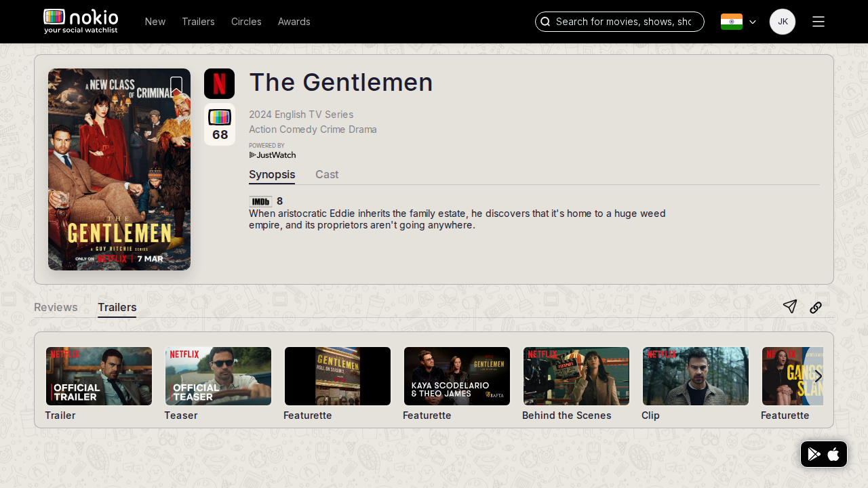Switch to the Cast tab
This screenshot has height=488, width=868.
(x=327, y=175)
